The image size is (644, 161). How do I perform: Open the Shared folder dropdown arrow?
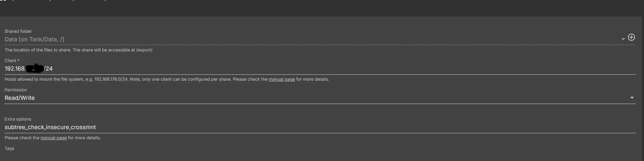point(623,39)
